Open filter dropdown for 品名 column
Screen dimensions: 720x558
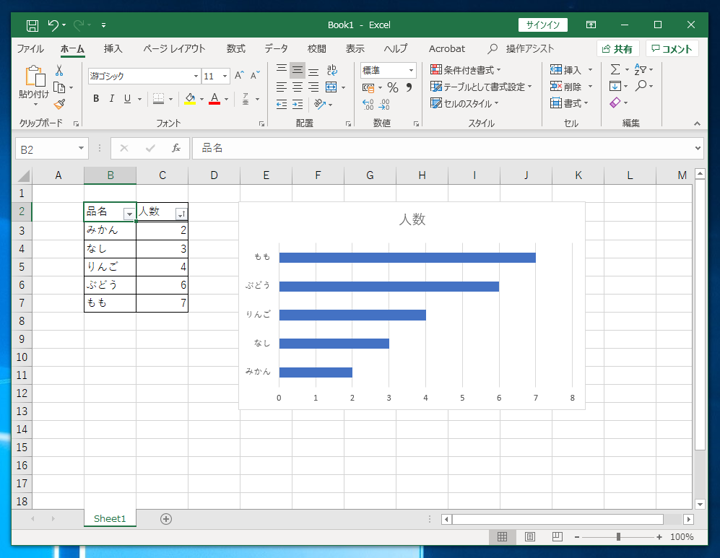(129, 214)
